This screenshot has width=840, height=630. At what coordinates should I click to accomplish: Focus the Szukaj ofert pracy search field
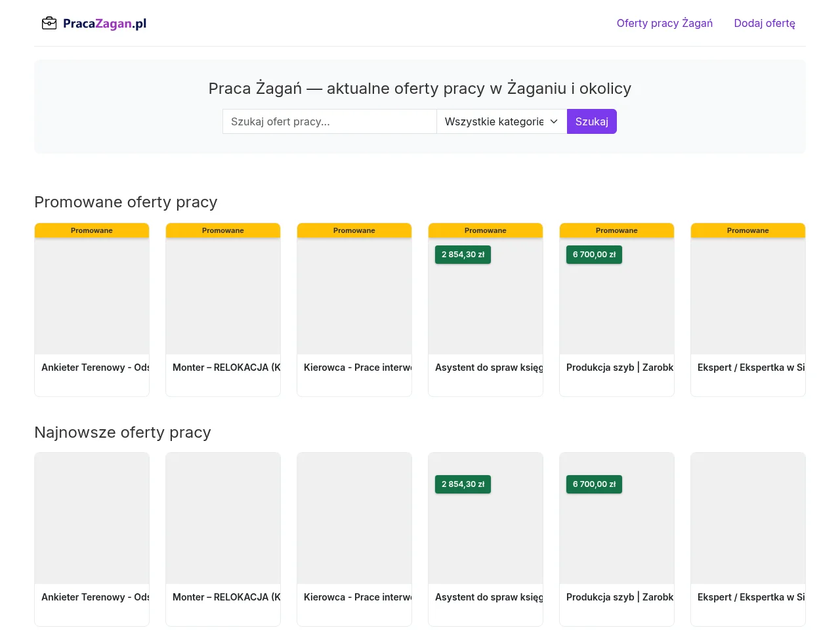point(329,121)
